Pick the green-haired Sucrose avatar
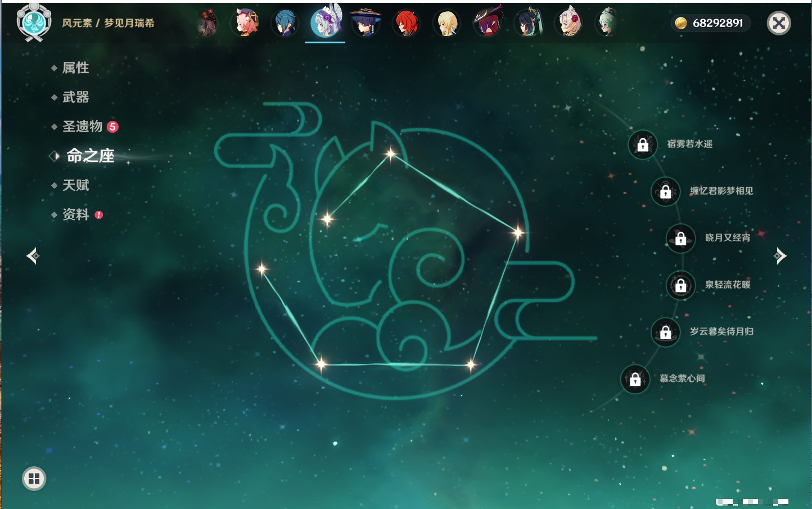Screen dimensions: 812x509 point(608,23)
